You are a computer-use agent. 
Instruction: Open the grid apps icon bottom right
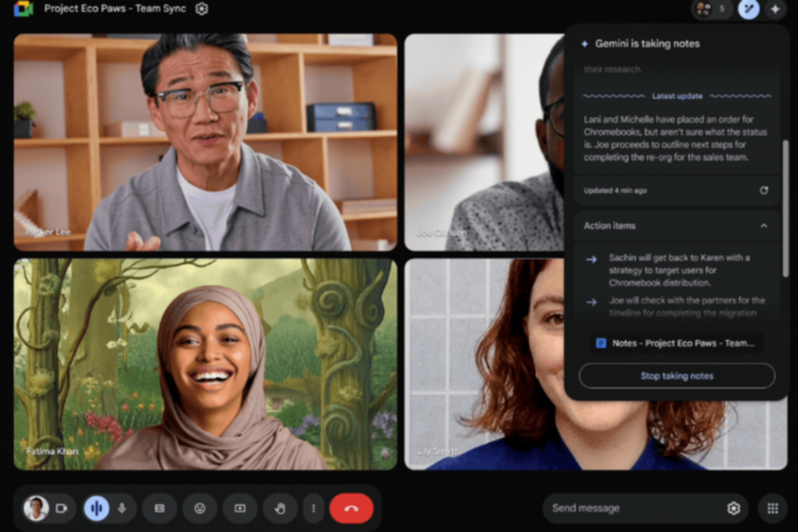(773, 508)
